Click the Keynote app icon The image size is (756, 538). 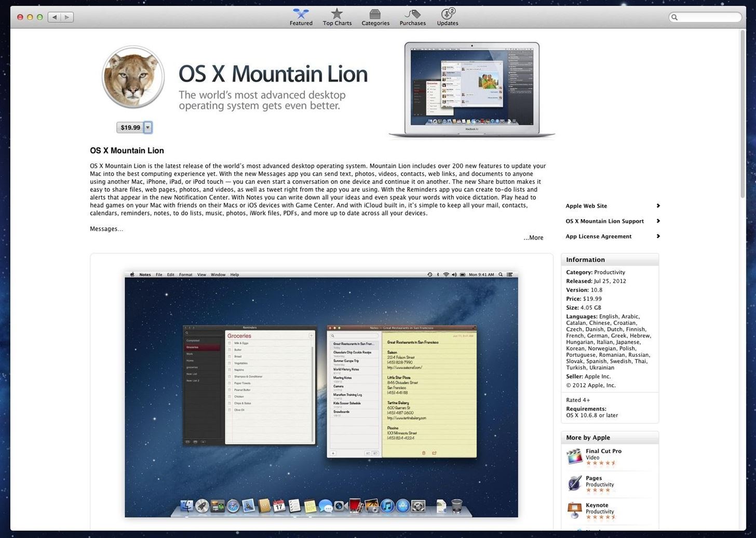point(574,510)
